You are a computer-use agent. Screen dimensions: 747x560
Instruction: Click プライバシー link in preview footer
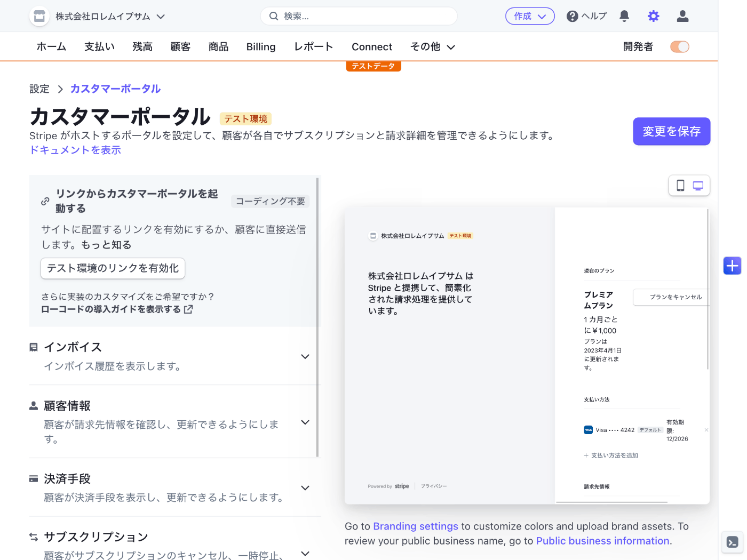[434, 486]
